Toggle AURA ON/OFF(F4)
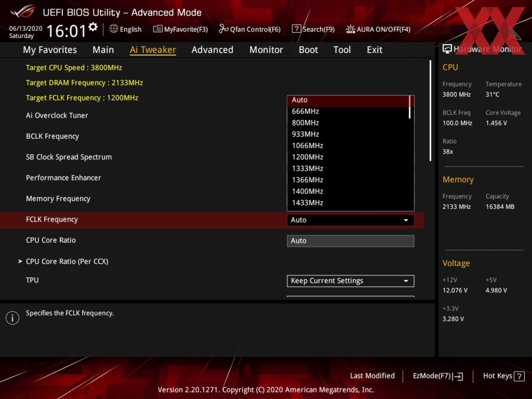Image resolution: width=532 pixels, height=399 pixels. tap(378, 29)
